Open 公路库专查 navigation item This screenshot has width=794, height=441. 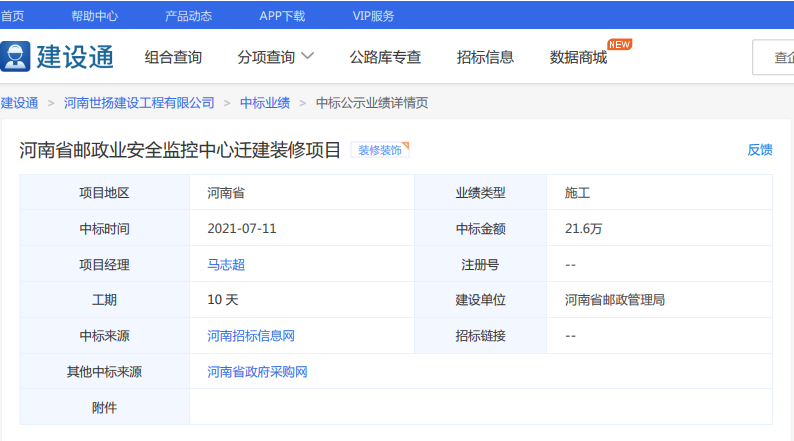[385, 57]
